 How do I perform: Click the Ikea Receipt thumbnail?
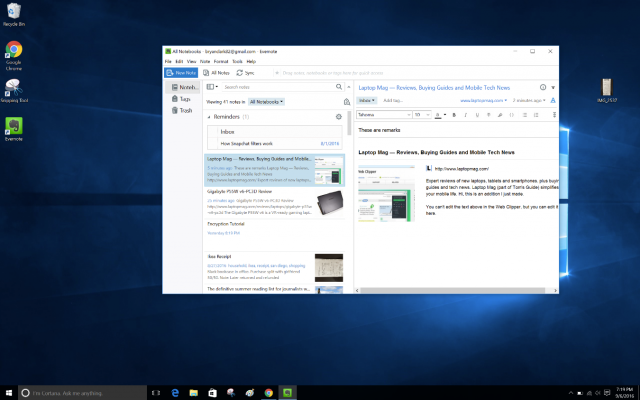329,268
